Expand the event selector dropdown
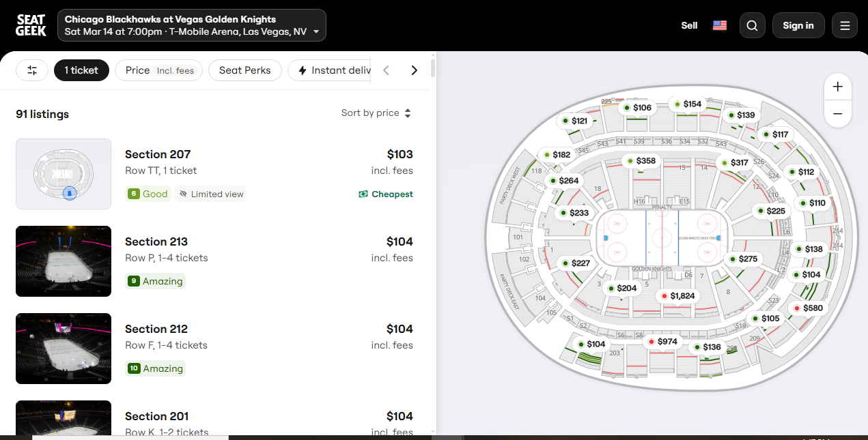Screen dimensions: 868x440 pos(192,25)
